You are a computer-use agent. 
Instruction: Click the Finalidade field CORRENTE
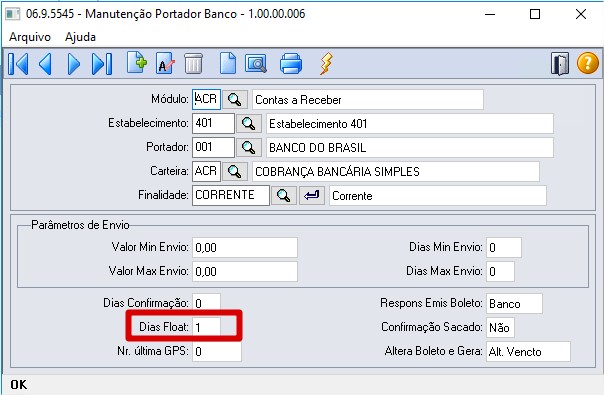[231, 195]
